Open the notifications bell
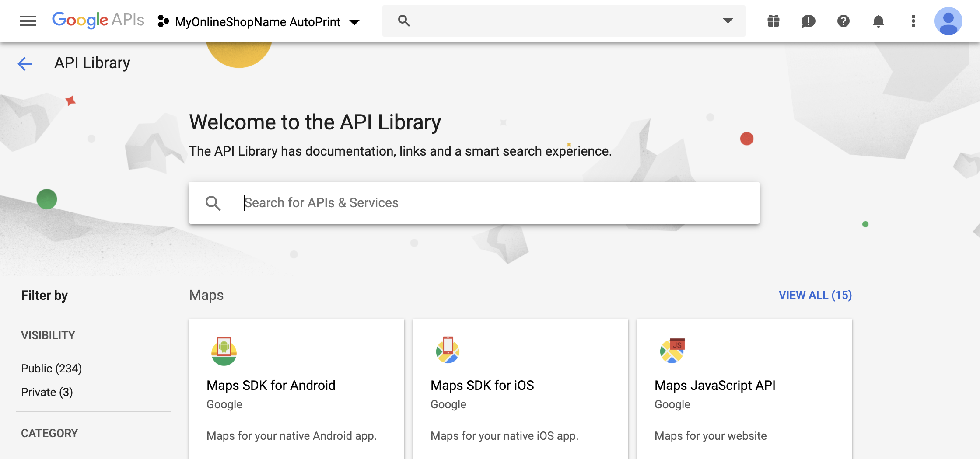Screen dimensions: 980x459 point(878,21)
